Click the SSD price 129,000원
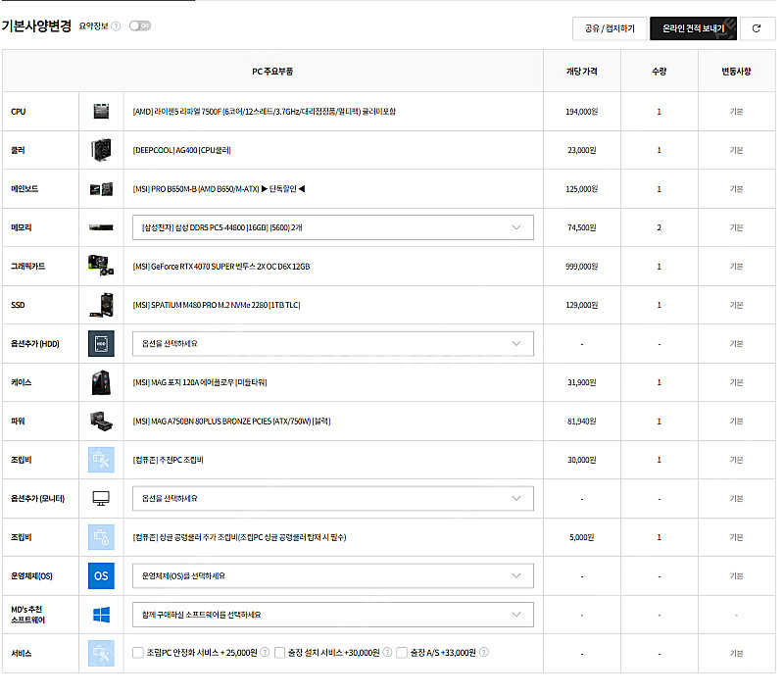 [581, 305]
